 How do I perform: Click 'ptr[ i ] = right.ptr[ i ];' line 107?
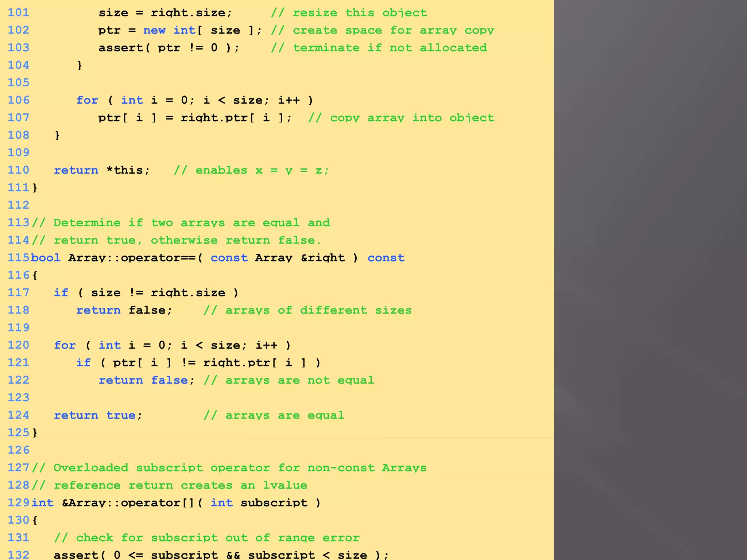tap(195, 118)
